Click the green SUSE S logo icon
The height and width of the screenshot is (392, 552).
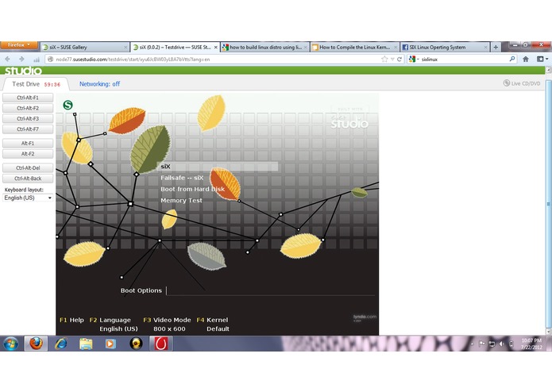coord(68,105)
